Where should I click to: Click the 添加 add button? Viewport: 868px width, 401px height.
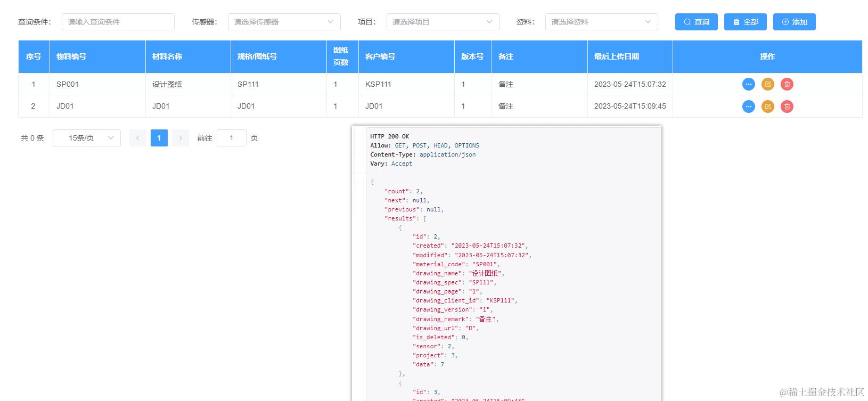coord(795,22)
